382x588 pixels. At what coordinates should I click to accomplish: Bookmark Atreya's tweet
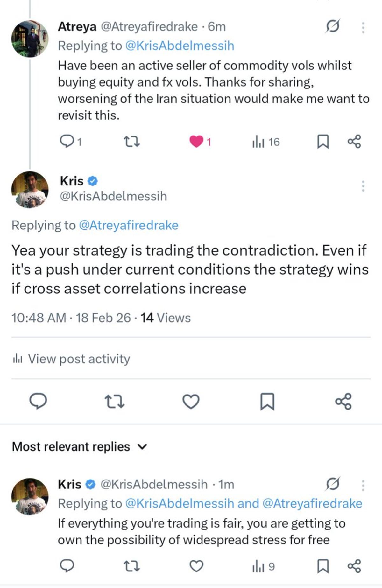tap(323, 142)
